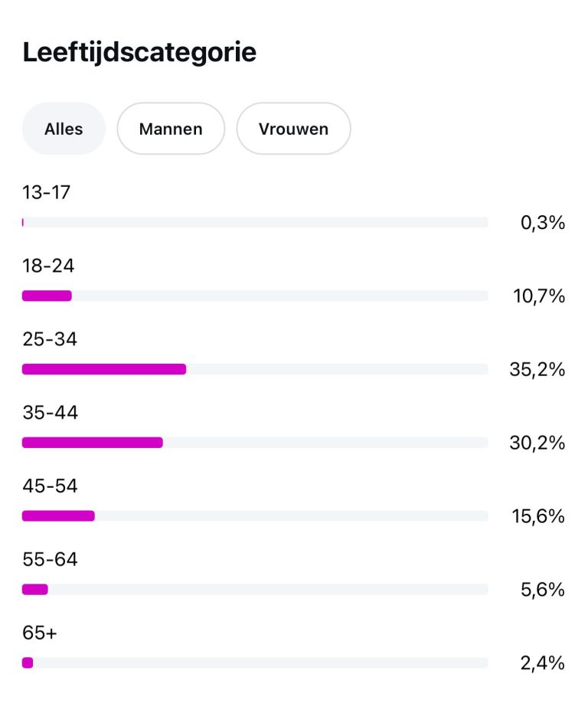The width and height of the screenshot is (588, 726).
Task: Switch to the Mannen filter
Action: click(171, 129)
